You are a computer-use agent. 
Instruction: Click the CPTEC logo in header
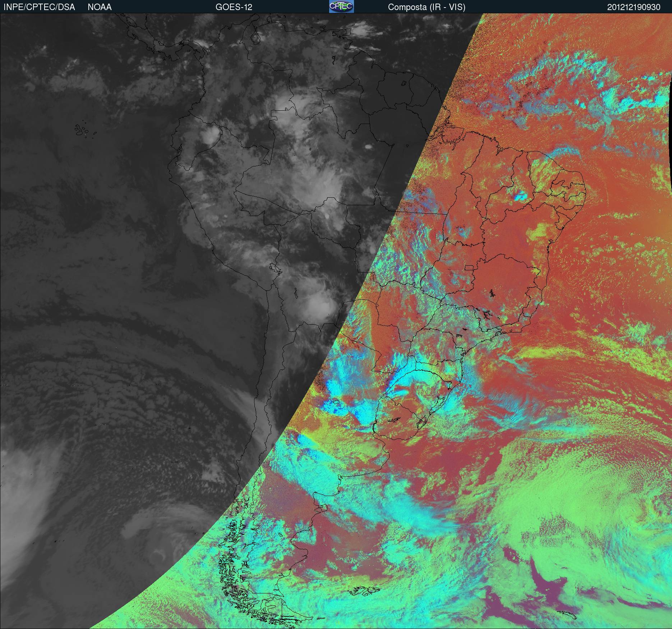(x=341, y=6)
